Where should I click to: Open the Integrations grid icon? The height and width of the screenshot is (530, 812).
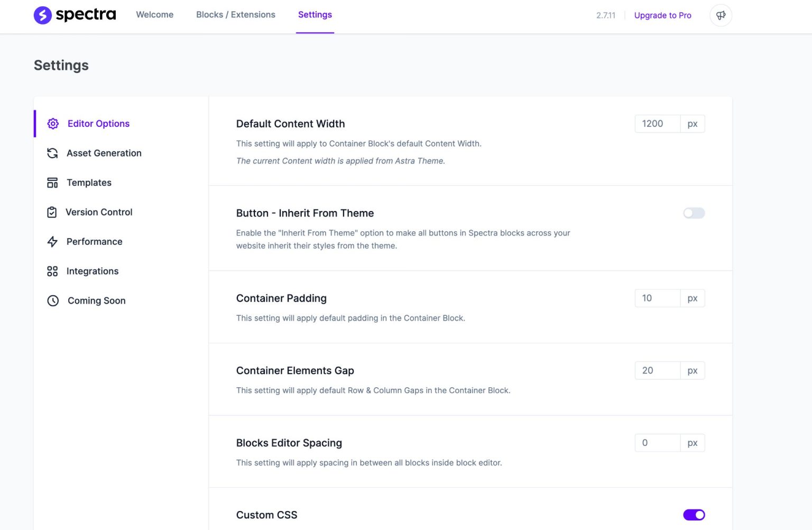(x=52, y=271)
